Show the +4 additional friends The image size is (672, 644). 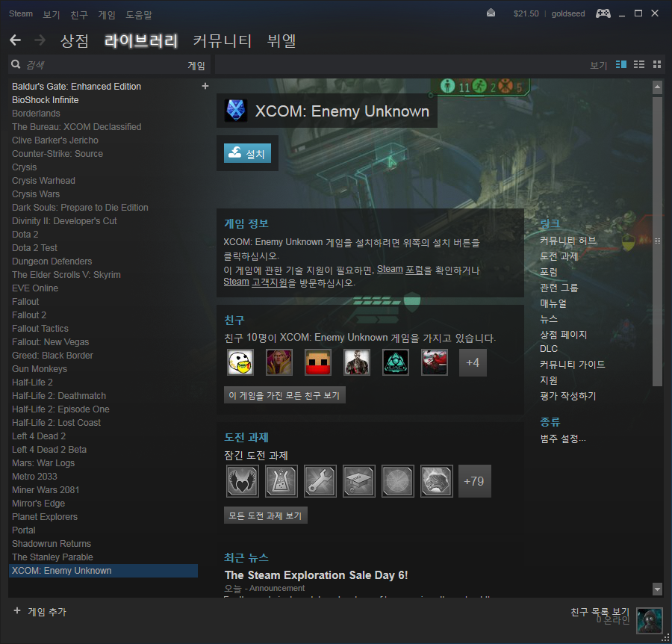473,362
